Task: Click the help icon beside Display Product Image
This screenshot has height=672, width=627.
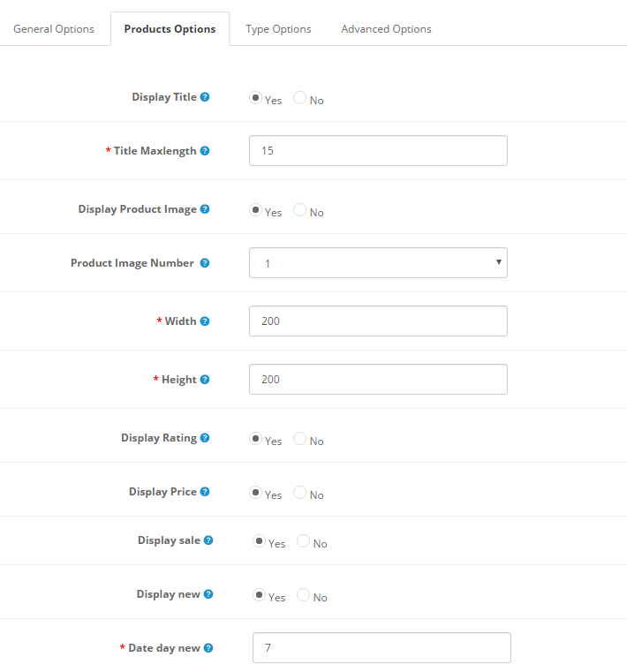Action: click(205, 209)
